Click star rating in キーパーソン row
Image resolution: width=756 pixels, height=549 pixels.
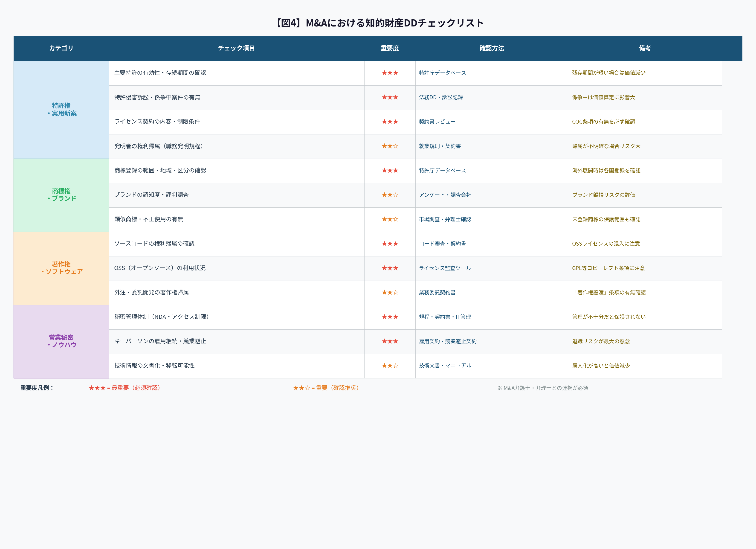coord(390,341)
